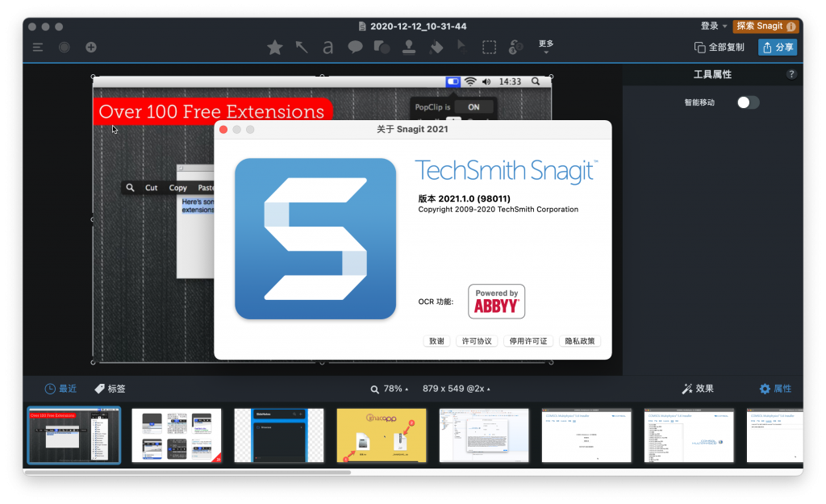
Task: Click the PopClip ON toggle in captured image
Action: [473, 107]
